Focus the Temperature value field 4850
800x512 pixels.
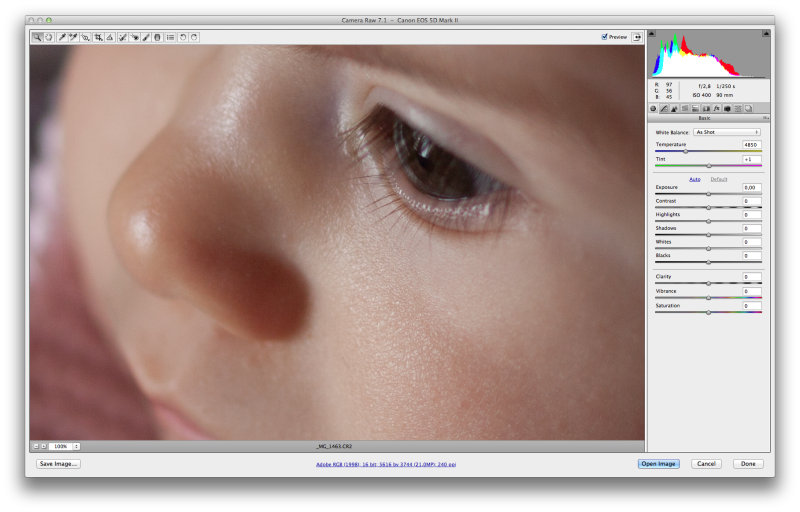tap(752, 145)
